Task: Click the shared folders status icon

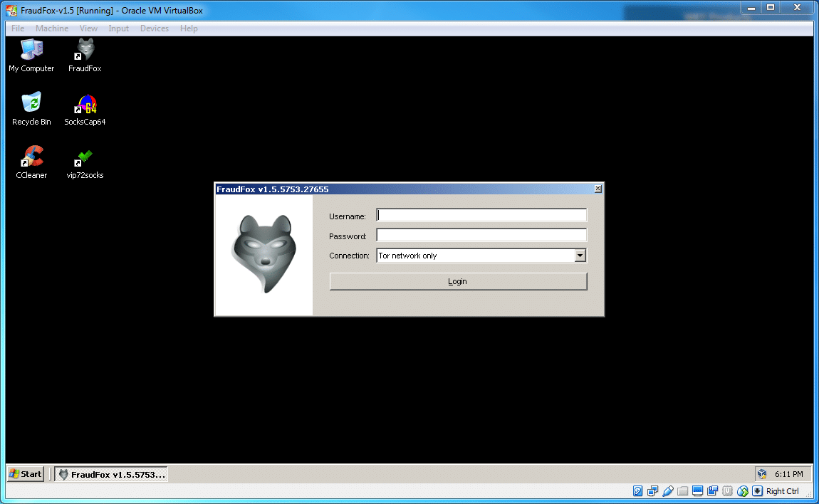Action: click(x=682, y=491)
